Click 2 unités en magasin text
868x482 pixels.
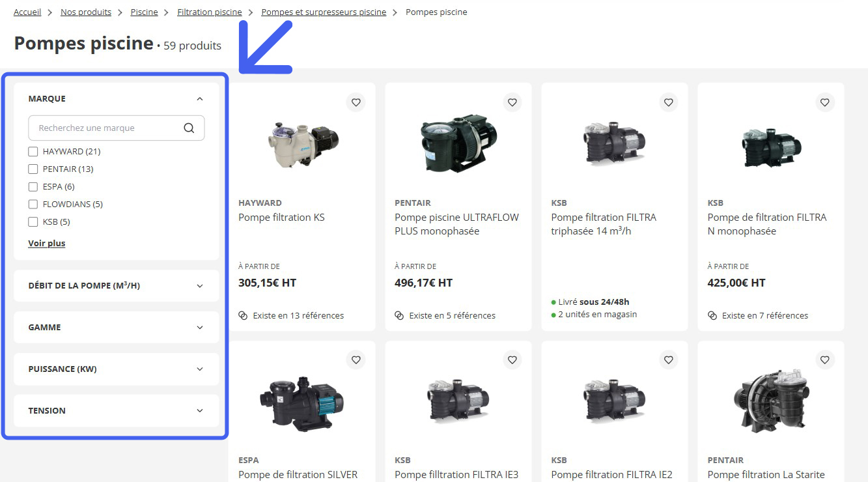coord(597,314)
